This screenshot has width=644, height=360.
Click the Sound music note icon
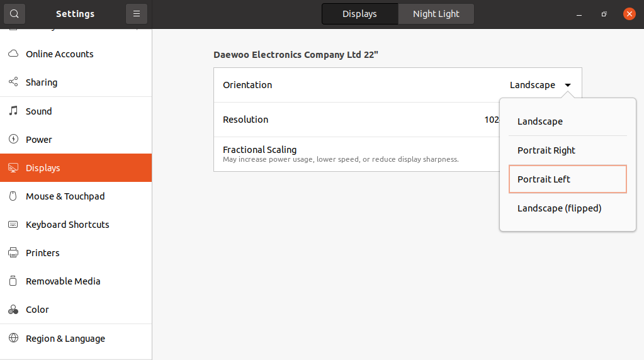(13, 111)
